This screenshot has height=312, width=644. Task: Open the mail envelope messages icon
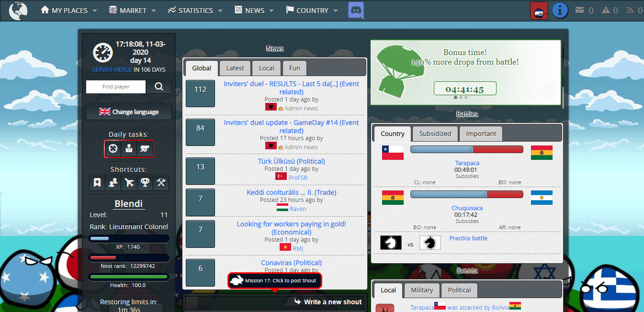[x=579, y=10]
